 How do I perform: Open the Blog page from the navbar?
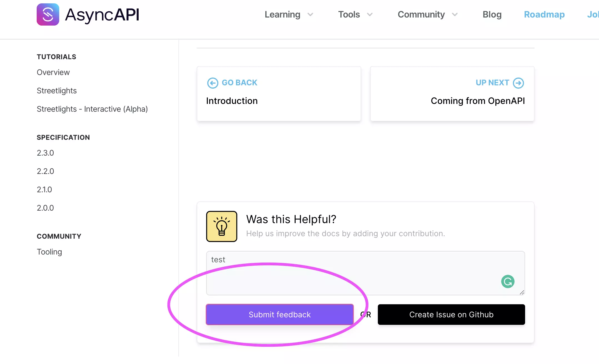[x=492, y=14]
